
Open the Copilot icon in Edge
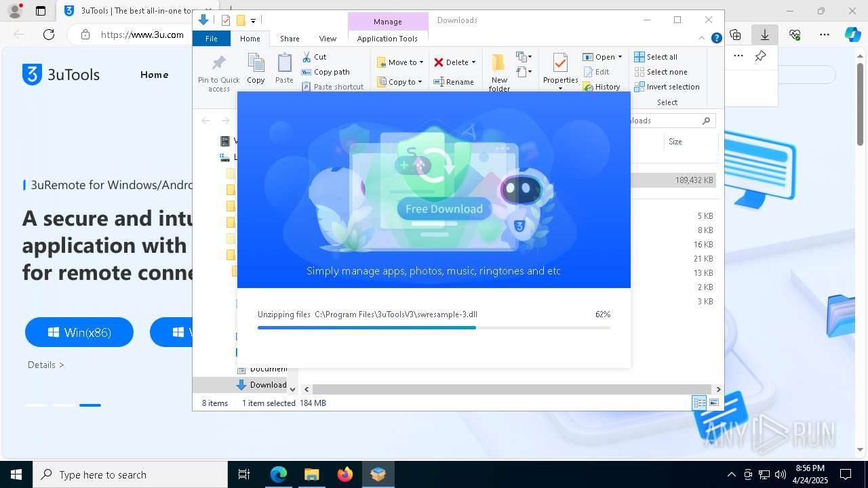point(852,35)
